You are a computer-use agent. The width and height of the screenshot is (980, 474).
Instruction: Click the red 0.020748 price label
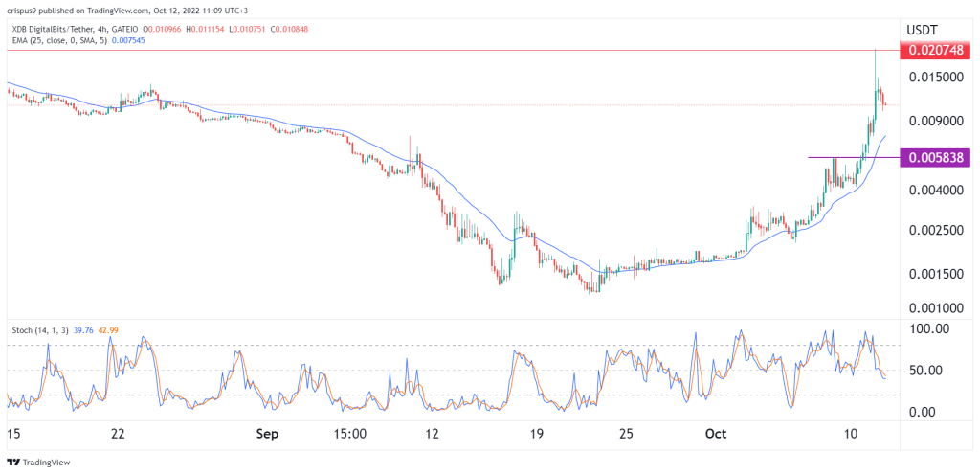click(x=935, y=50)
